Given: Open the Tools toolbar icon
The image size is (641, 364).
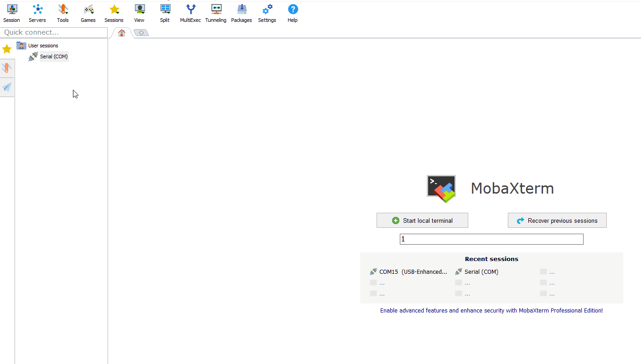Looking at the screenshot, I should click(63, 13).
